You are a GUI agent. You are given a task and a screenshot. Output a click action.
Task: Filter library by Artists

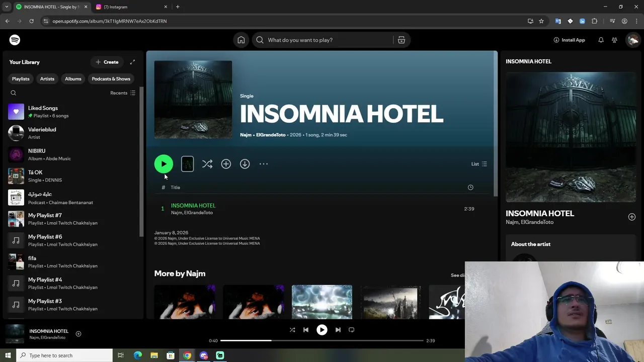(x=47, y=79)
